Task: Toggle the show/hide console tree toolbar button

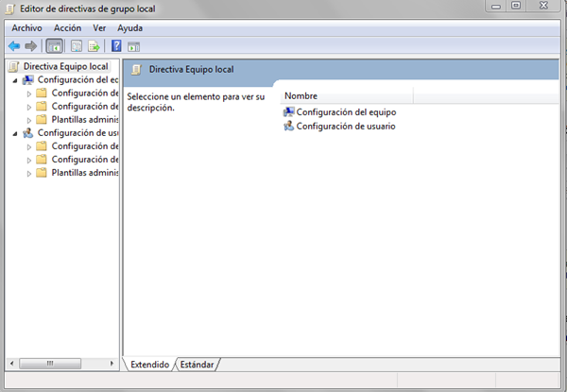Action: [55, 46]
